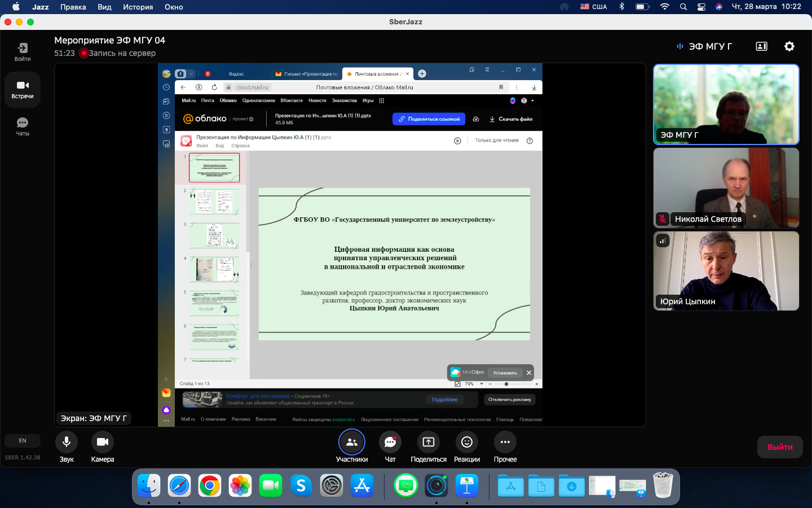Screen dimensions: 812x508
Task: Open Google Chrome from the Dock
Action: pyautogui.click(x=210, y=485)
